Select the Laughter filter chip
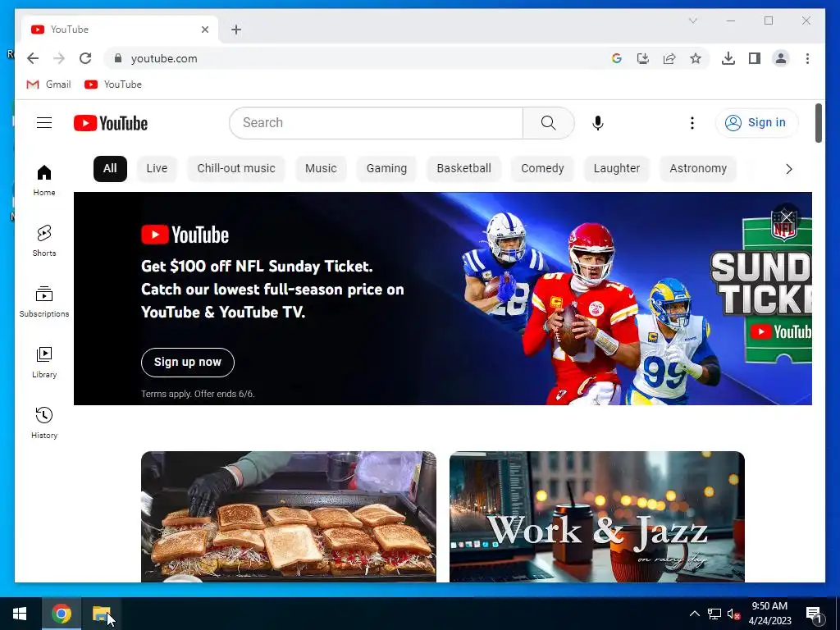 pyautogui.click(x=617, y=169)
